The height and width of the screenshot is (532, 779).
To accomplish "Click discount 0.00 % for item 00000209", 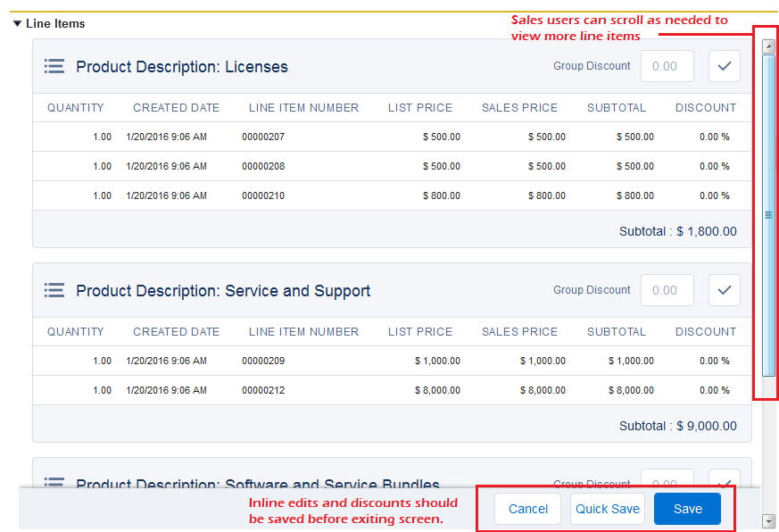I will 715,361.
